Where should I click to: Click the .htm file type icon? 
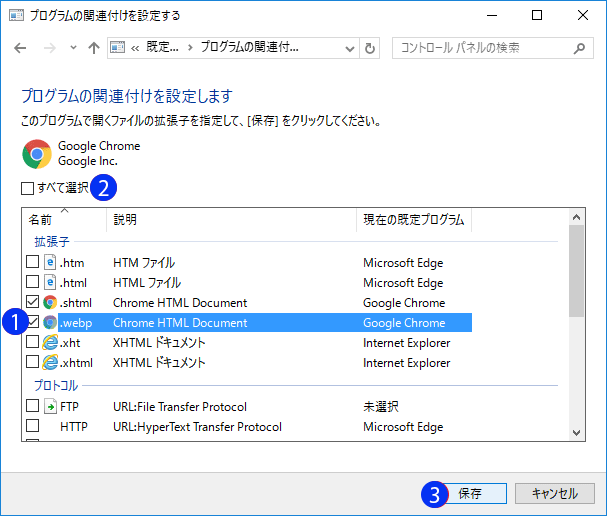coord(50,262)
